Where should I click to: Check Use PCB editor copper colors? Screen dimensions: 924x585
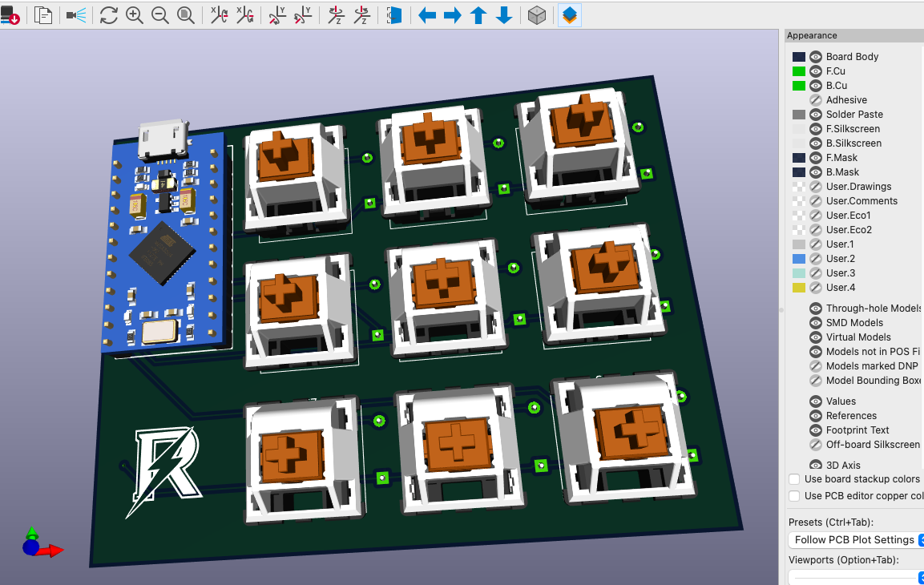tap(794, 495)
